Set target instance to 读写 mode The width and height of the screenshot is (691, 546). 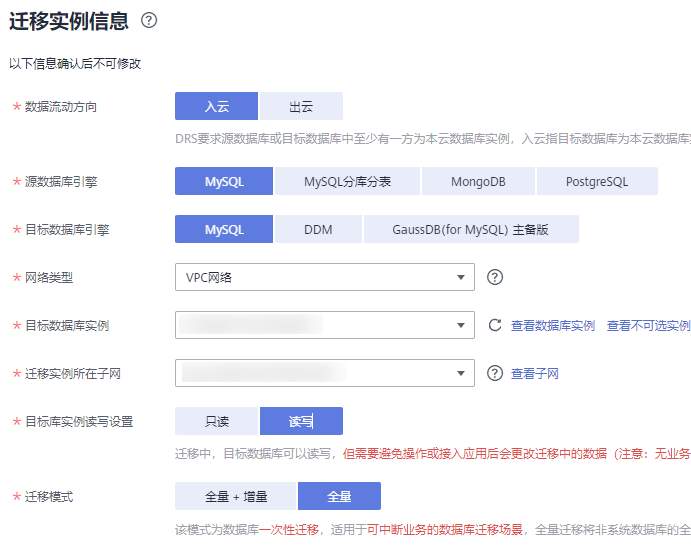tap(301, 421)
